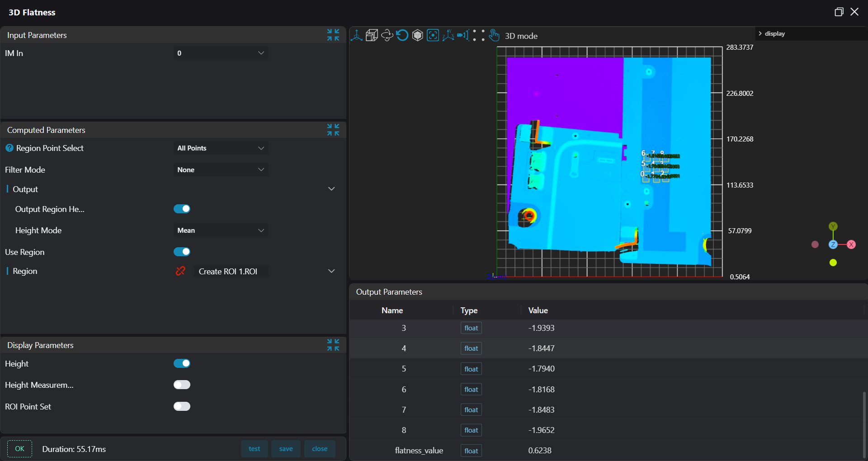
Task: Disable the Use Region switch
Action: click(182, 252)
